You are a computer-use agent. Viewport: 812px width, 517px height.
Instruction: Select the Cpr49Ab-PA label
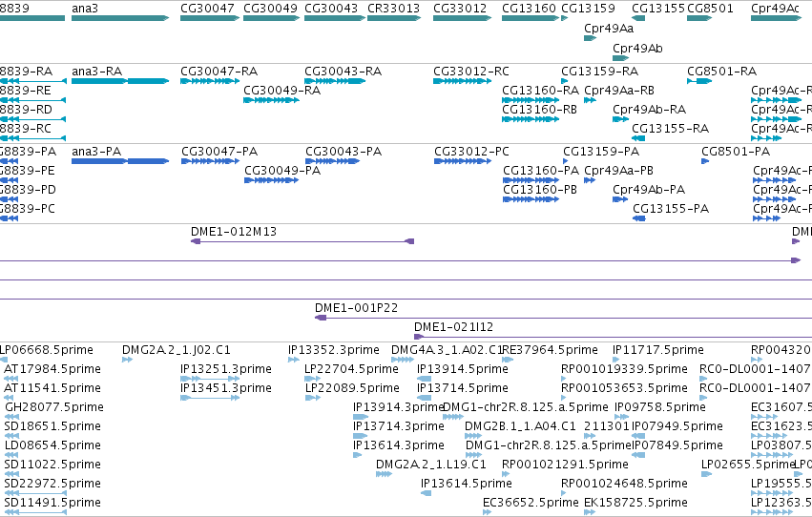pyautogui.click(x=648, y=190)
